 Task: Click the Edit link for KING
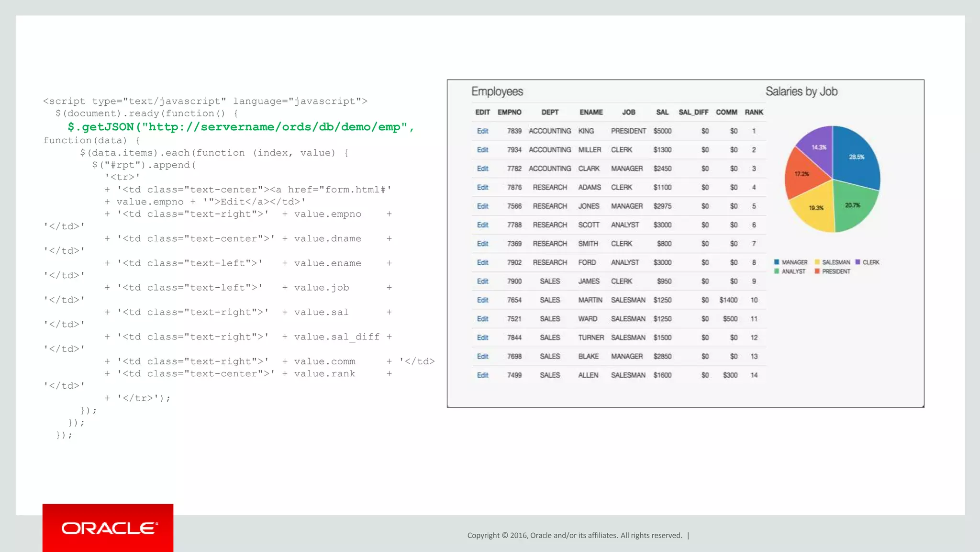pyautogui.click(x=482, y=131)
